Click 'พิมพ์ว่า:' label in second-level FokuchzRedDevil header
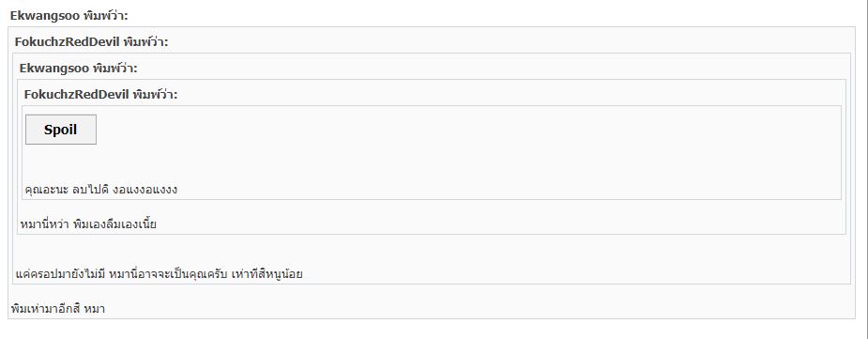The image size is (868, 339). click(x=146, y=42)
